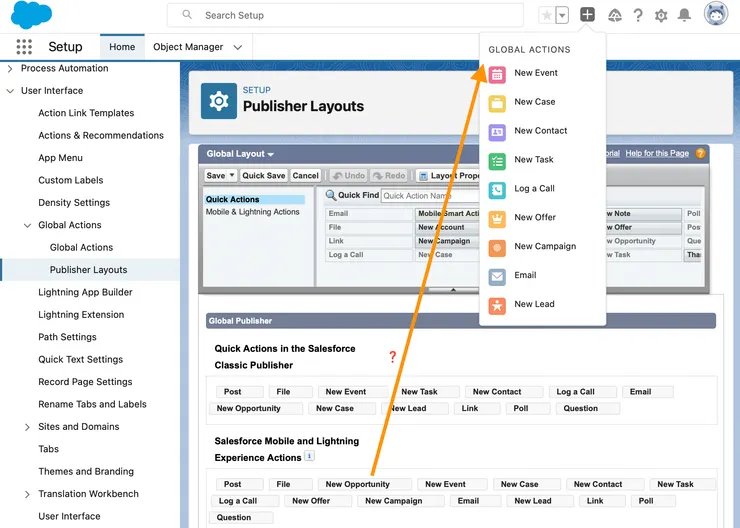740x528 pixels.
Task: Click the Quick Find magnifier icon
Action: [331, 195]
